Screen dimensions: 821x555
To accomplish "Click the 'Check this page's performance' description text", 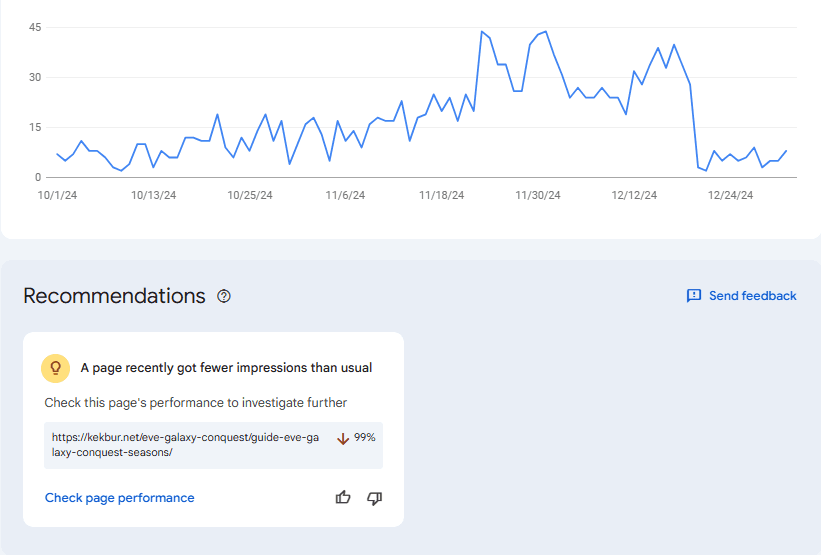I will [x=196, y=403].
